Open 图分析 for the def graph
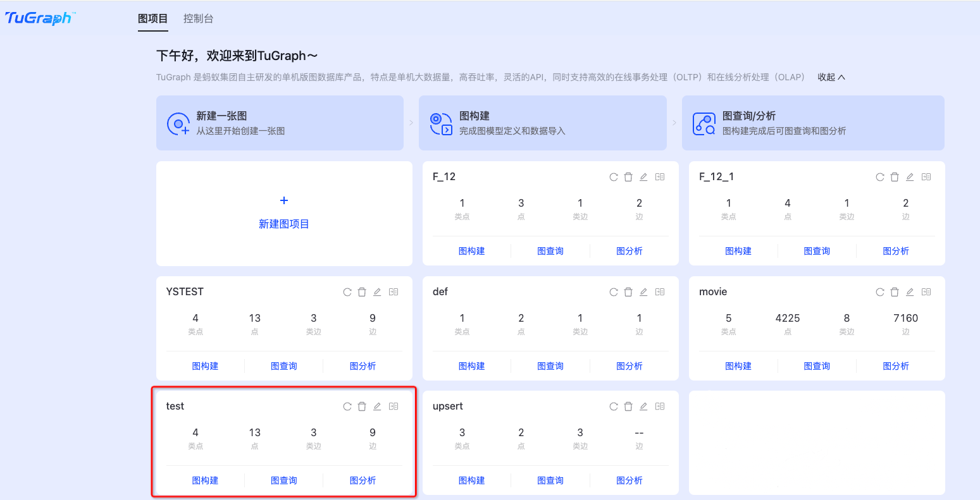 tap(630, 366)
